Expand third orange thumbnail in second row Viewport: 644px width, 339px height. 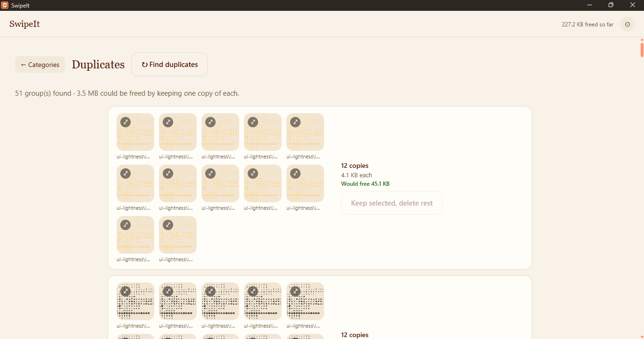pyautogui.click(x=210, y=174)
